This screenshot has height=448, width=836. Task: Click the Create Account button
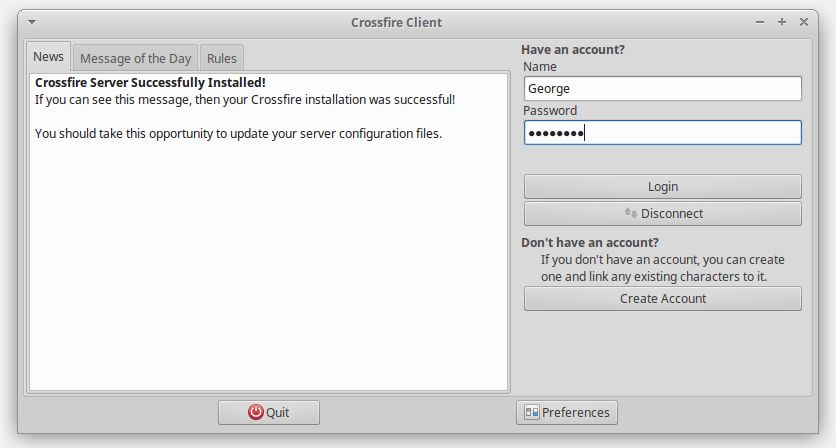[x=662, y=298]
